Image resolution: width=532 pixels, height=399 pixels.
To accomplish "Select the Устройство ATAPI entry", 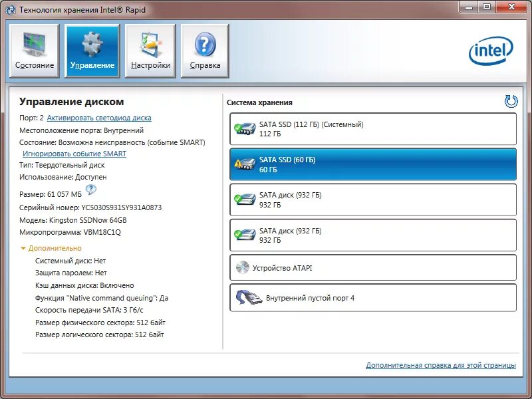I will pyautogui.click(x=373, y=268).
